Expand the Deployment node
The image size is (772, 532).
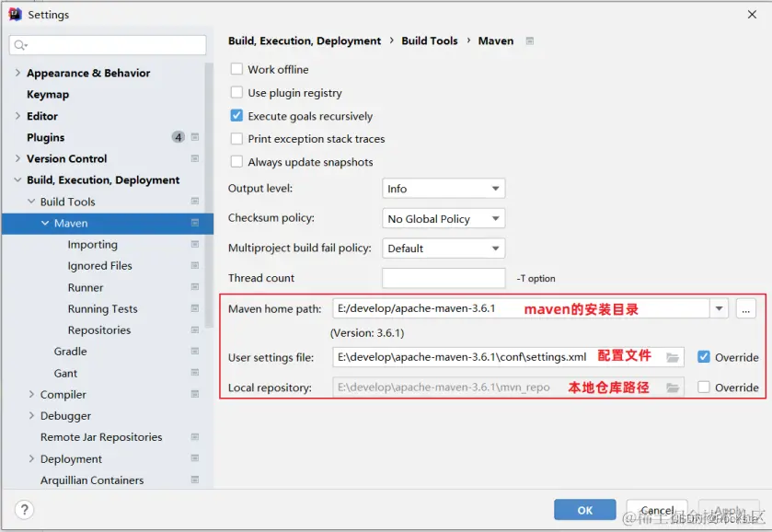(x=31, y=458)
